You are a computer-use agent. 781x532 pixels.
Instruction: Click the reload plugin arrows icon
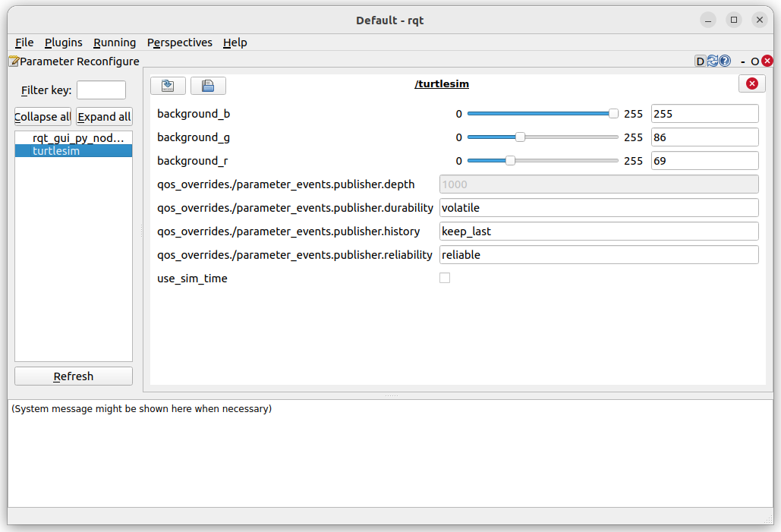[713, 61]
